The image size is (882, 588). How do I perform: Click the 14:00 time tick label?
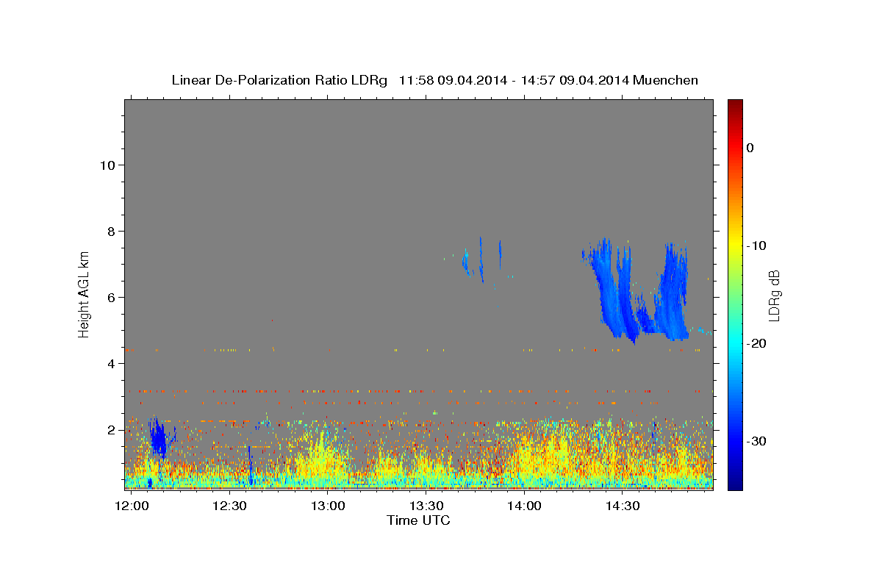tap(525, 506)
